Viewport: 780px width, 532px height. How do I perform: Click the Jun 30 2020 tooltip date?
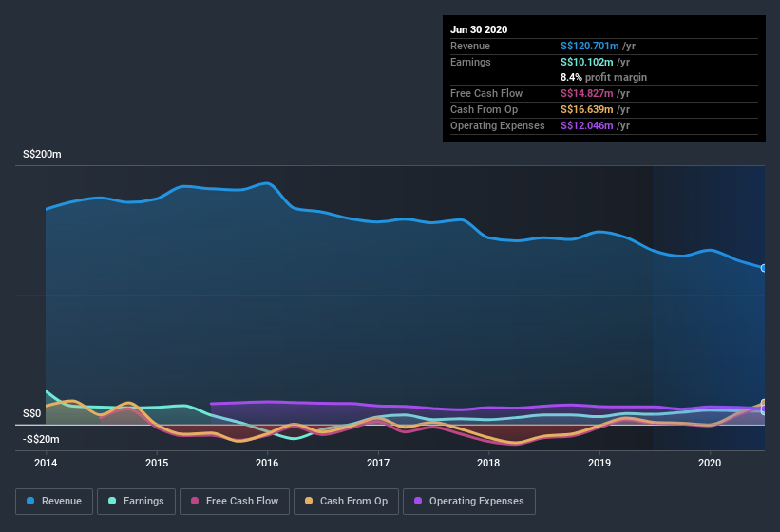[479, 29]
